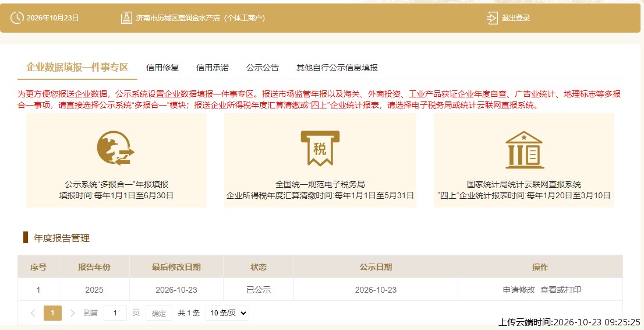Click the 确定 page jump button
The image size is (644, 330).
coord(158,313)
